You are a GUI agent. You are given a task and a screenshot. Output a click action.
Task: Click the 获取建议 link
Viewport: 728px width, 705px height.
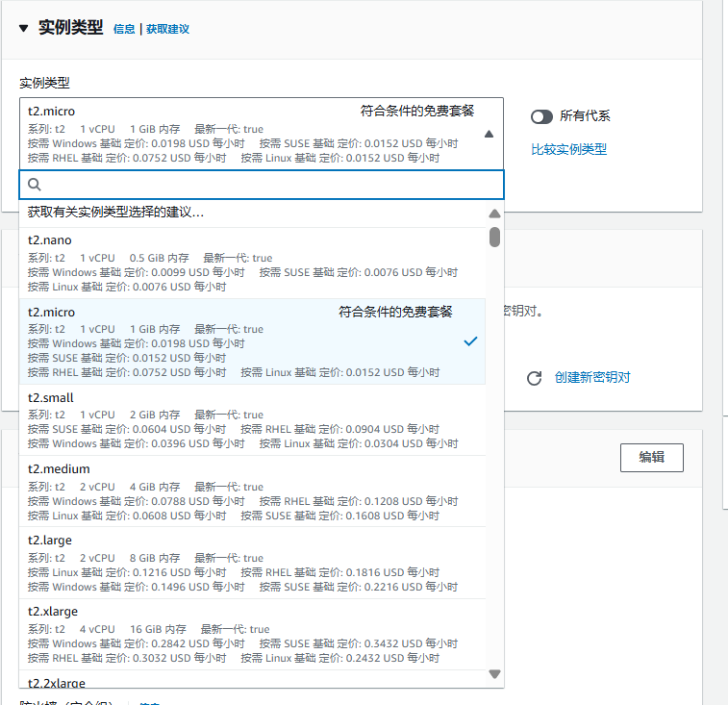(167, 29)
